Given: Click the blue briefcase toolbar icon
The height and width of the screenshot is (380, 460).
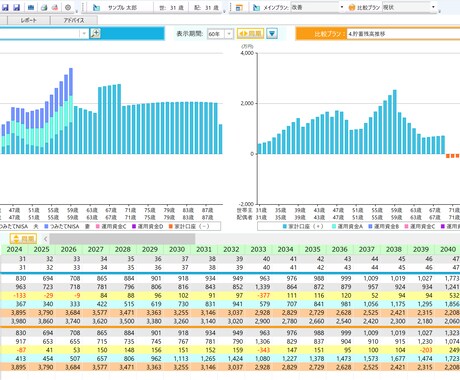Looking at the screenshot, I should [31, 7].
